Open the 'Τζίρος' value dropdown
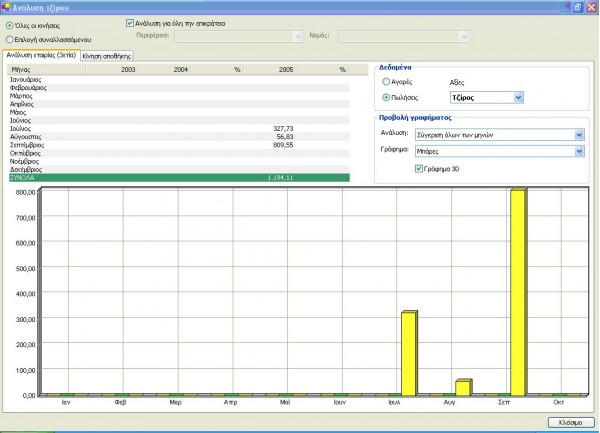Image resolution: width=600 pixels, height=433 pixels. 486,98
